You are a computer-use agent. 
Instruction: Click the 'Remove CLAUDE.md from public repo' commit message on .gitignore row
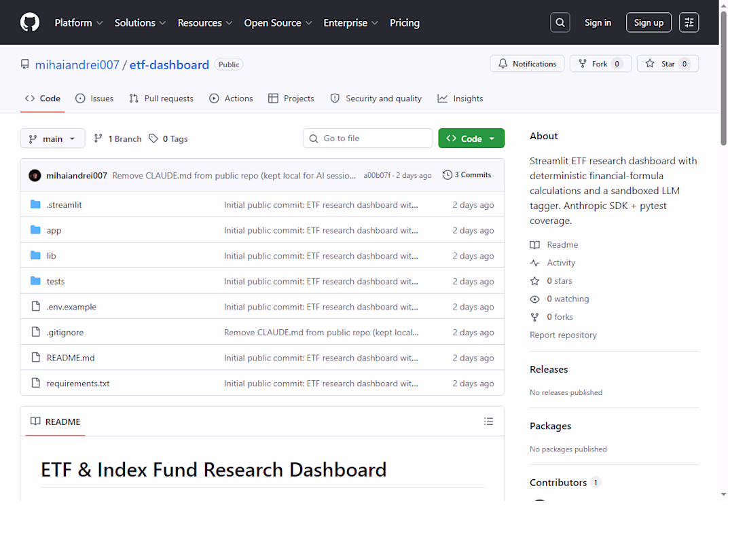[x=322, y=333]
